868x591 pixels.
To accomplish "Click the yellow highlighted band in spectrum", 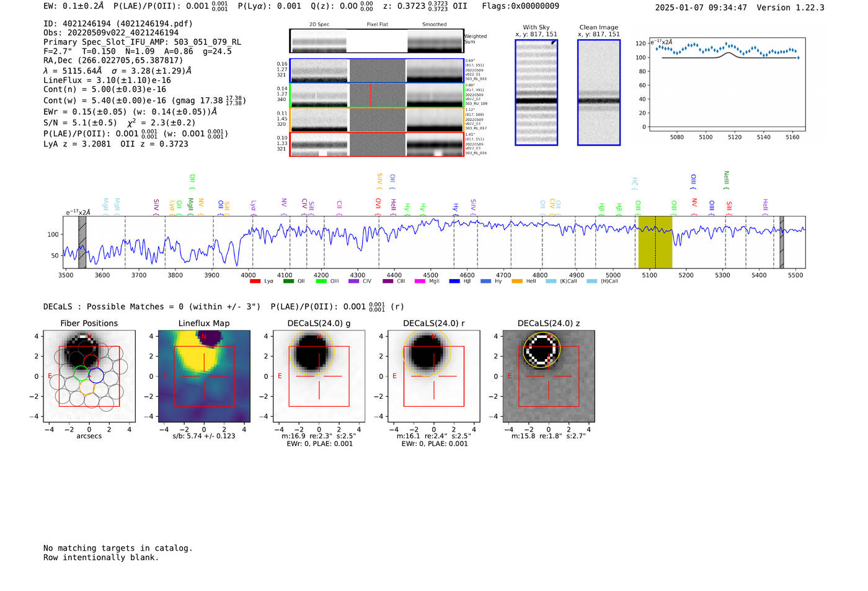I will [x=655, y=242].
